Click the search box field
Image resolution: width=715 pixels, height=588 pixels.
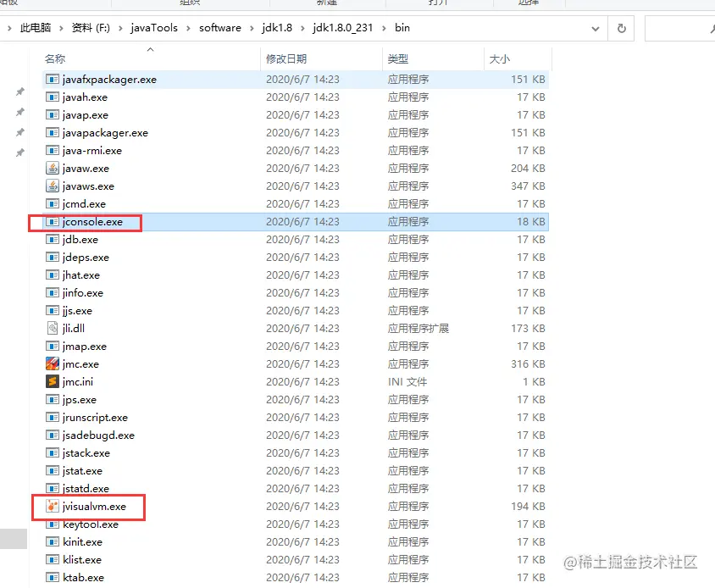(679, 28)
